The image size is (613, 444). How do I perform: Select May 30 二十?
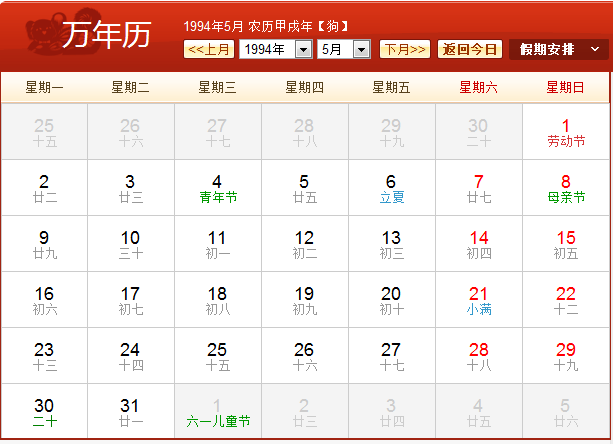pos(44,411)
